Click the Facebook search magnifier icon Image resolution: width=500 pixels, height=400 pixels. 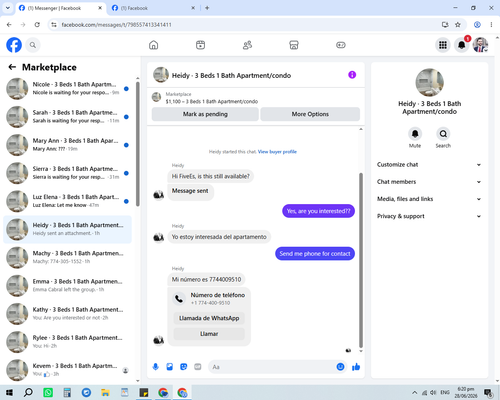[x=33, y=45]
